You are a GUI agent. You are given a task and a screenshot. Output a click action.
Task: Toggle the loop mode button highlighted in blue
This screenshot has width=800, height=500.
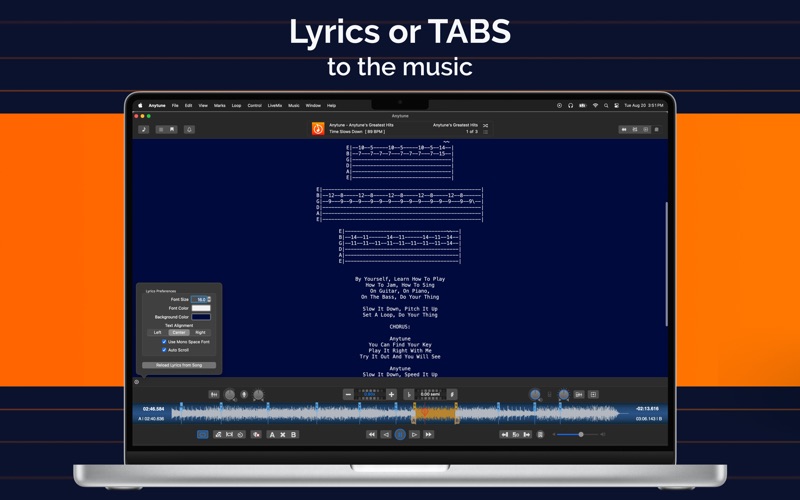[203, 435]
